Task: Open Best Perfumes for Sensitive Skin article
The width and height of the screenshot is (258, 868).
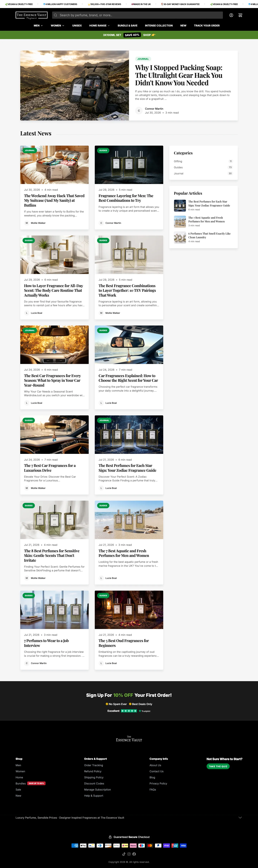Action: tap(52, 555)
